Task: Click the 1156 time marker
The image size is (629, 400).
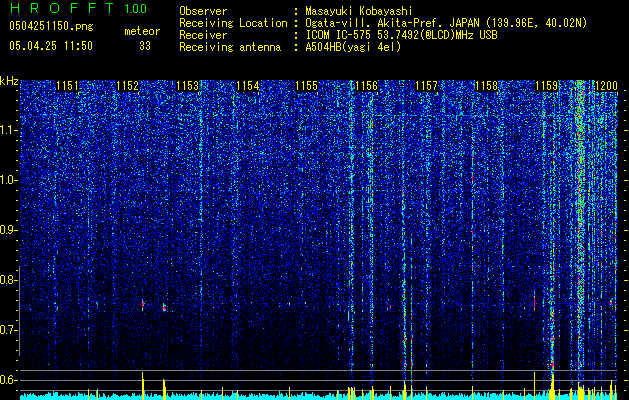Action: pos(367,86)
